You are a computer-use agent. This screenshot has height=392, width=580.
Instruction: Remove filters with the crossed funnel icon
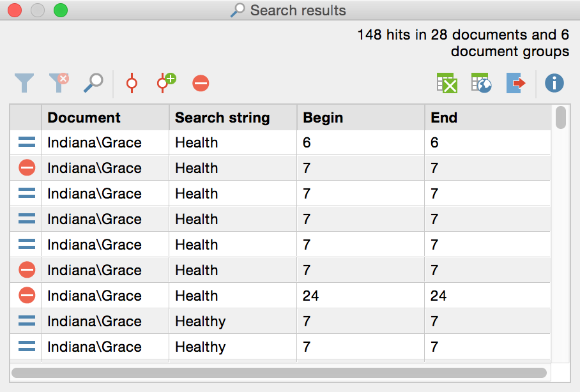[x=59, y=82]
